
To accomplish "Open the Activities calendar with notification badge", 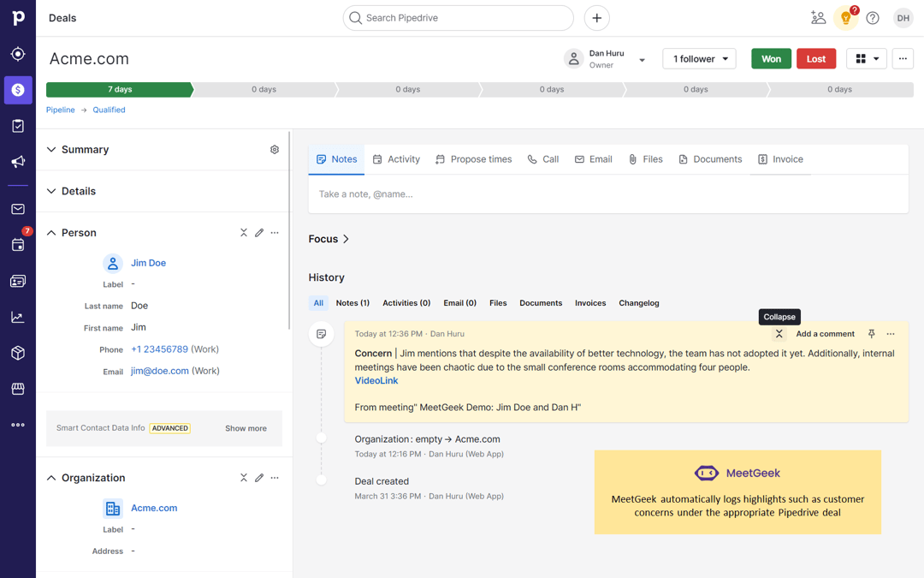I will tap(18, 245).
